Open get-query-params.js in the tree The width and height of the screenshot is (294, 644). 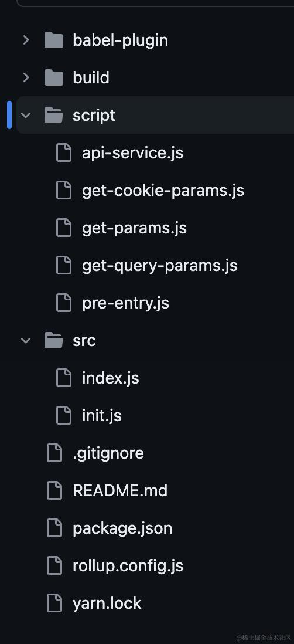(x=159, y=266)
